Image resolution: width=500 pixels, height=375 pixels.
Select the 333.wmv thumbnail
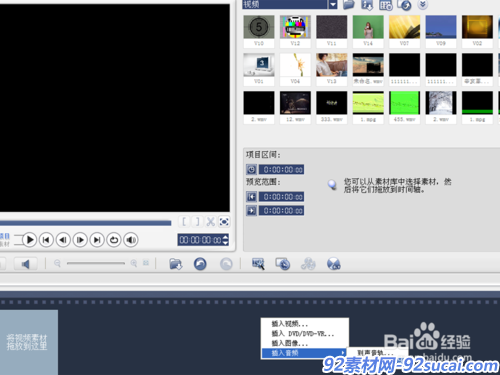[332, 103]
